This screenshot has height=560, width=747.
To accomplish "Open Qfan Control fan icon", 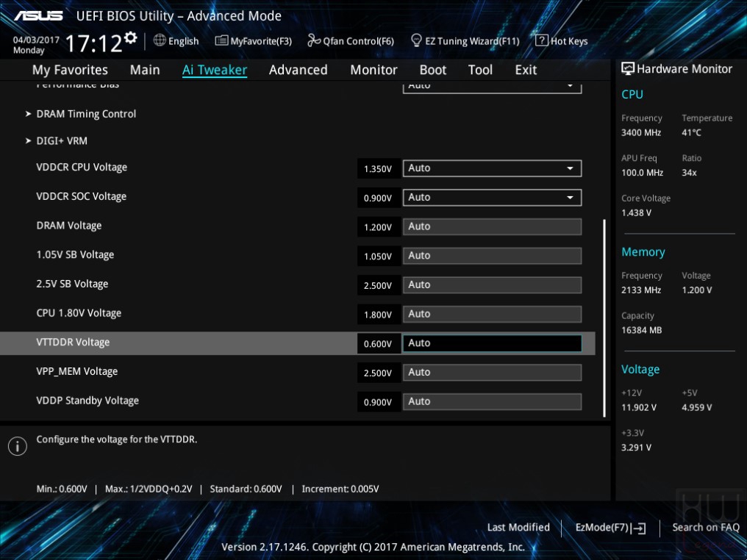I will pyautogui.click(x=314, y=41).
